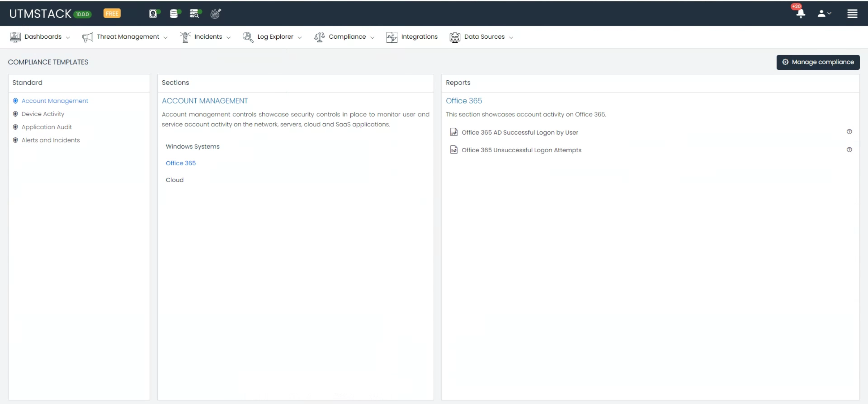The height and width of the screenshot is (404, 868).
Task: Click the Manage compliance button
Action: [818, 62]
